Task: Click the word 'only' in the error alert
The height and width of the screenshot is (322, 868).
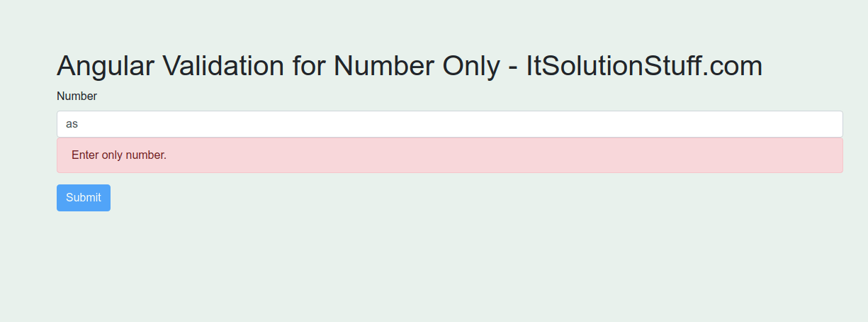Action: [112, 155]
